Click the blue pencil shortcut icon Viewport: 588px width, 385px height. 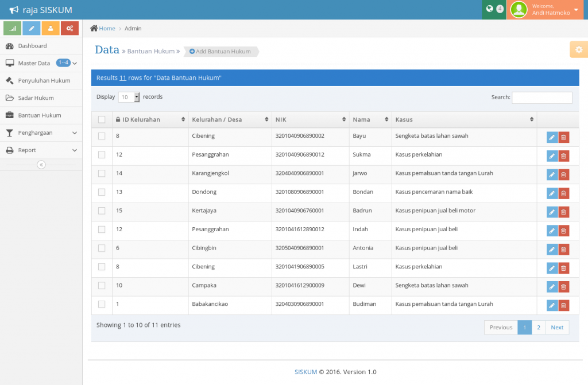point(32,28)
